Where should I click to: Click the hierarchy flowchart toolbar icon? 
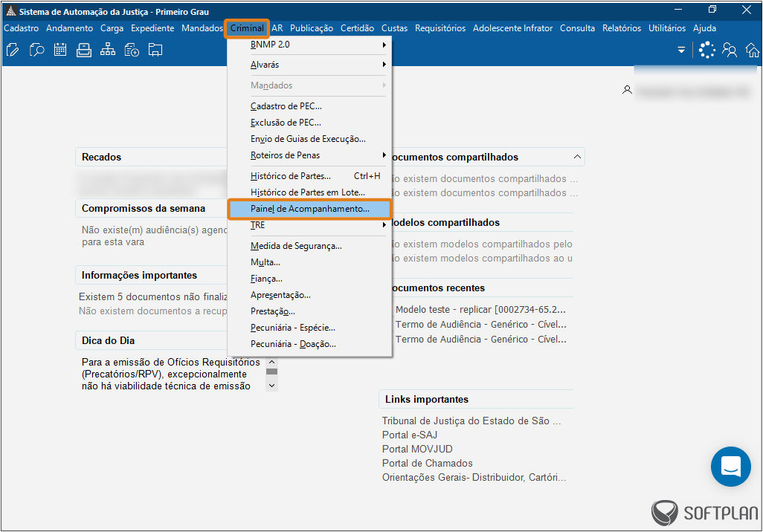click(x=108, y=50)
